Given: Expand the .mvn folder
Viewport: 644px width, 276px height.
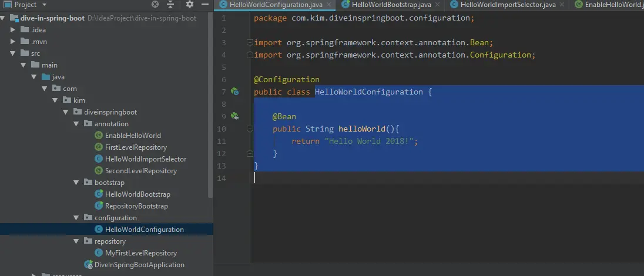Looking at the screenshot, I should click(x=13, y=42).
